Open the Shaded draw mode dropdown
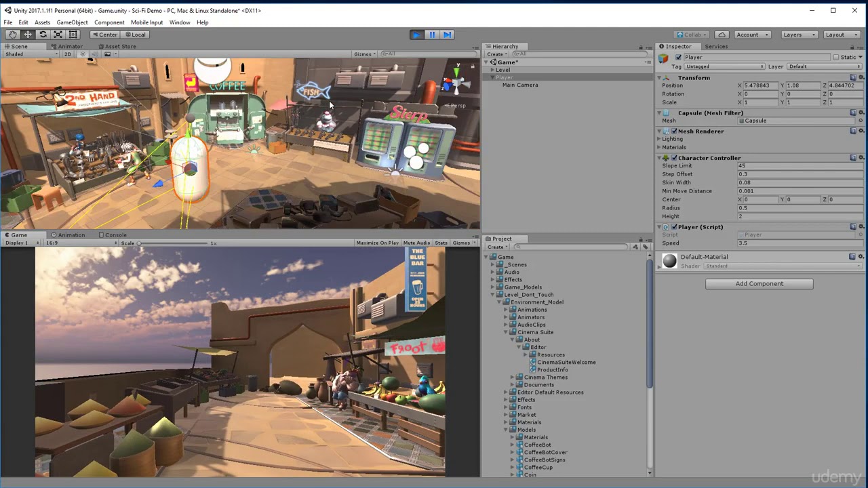 (x=31, y=54)
